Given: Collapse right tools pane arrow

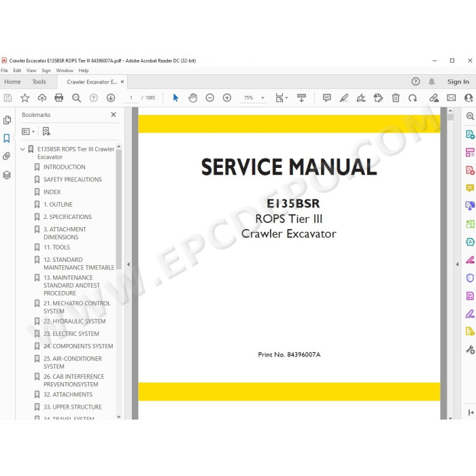Looking at the screenshot, I should [457, 265].
